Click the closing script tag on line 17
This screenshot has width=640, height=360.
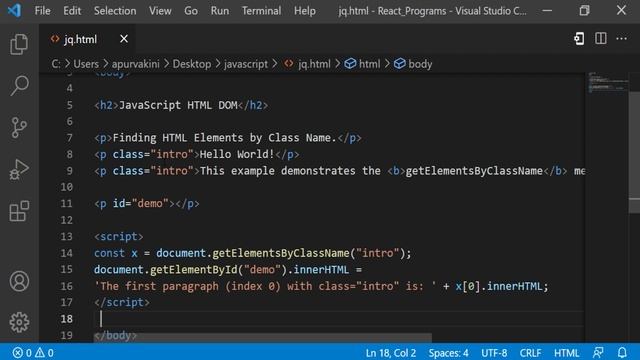pos(122,302)
